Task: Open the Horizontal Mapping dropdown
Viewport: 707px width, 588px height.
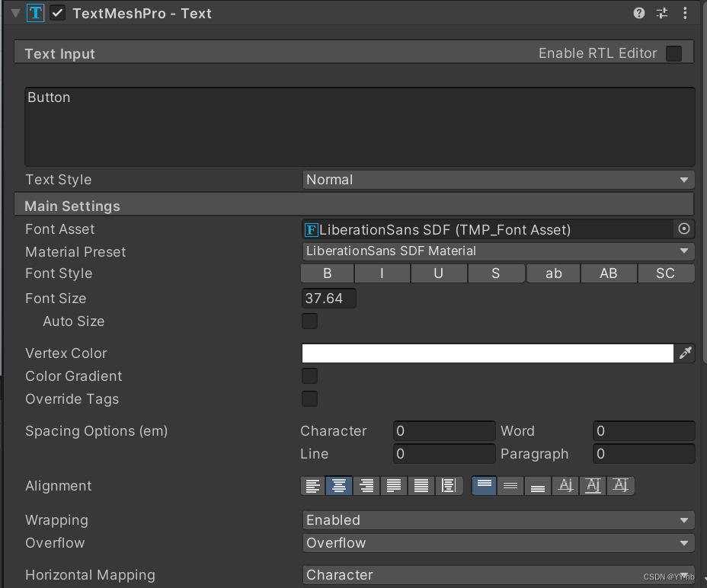Action: (498, 575)
